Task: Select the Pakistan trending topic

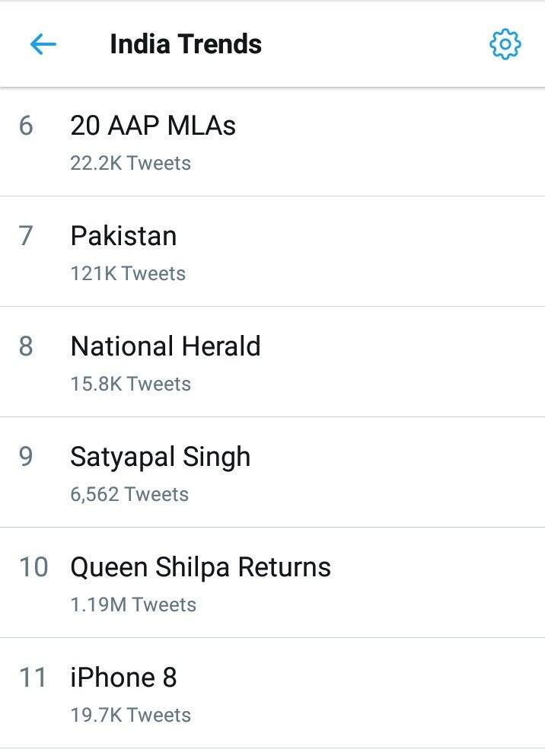Action: point(123,236)
